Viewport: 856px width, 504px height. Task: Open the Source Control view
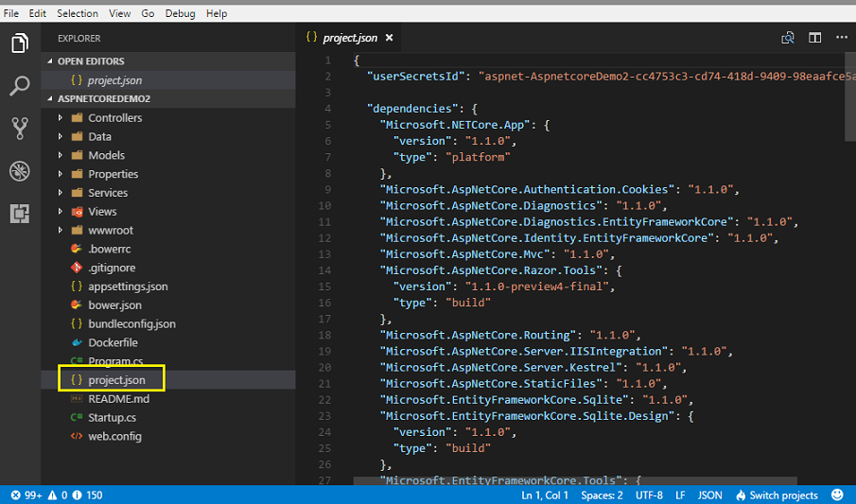(x=20, y=129)
